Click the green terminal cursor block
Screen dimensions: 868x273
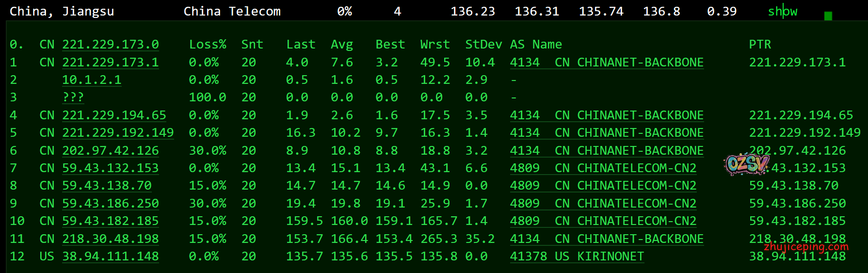[x=828, y=16]
